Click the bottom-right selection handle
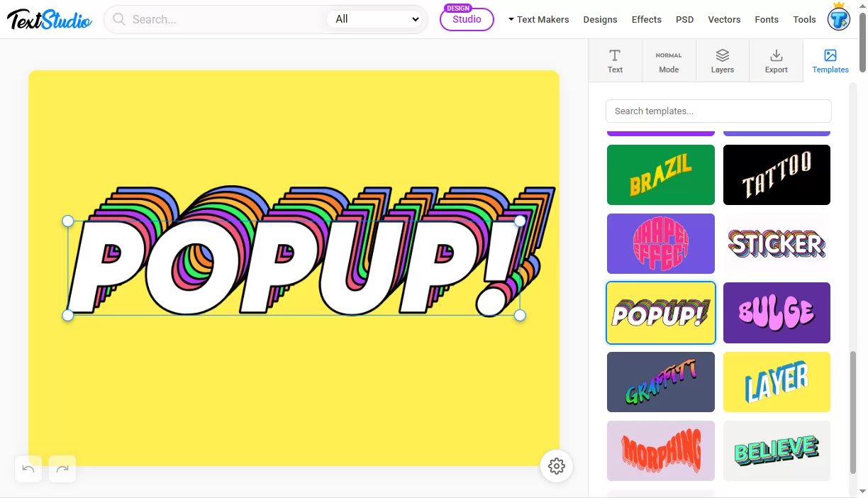The width and height of the screenshot is (868, 498). pos(520,315)
